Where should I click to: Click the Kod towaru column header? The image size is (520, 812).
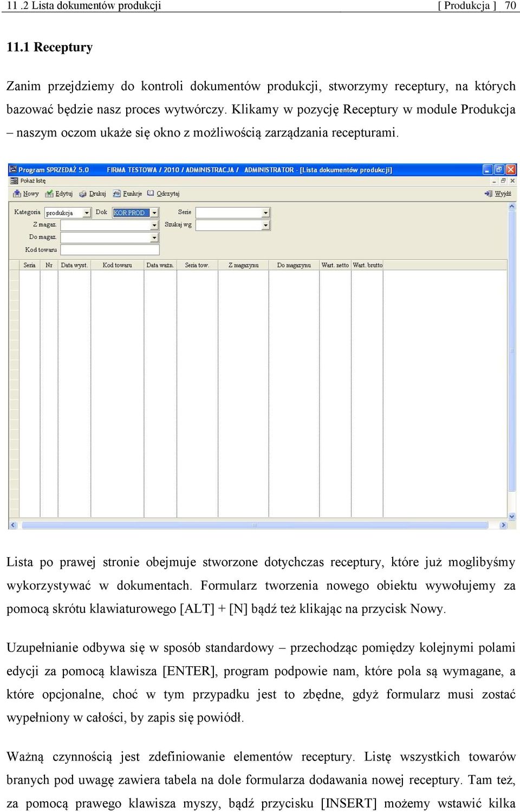[118, 265]
